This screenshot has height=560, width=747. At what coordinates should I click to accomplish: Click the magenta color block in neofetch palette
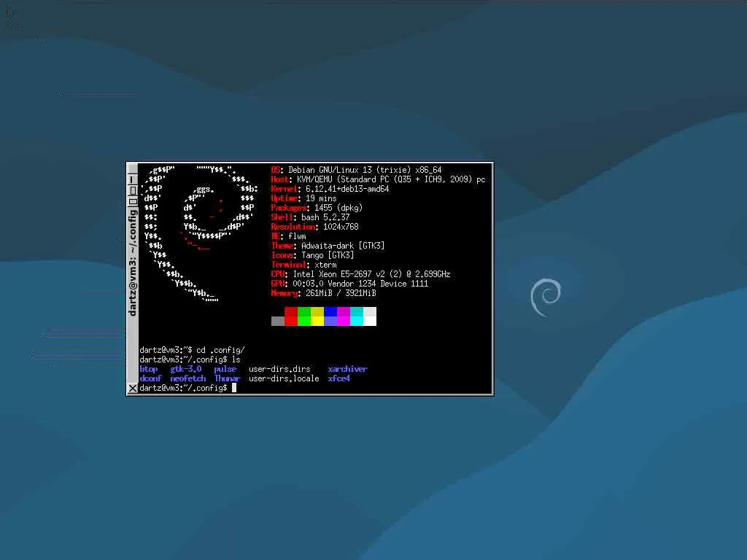point(344,316)
